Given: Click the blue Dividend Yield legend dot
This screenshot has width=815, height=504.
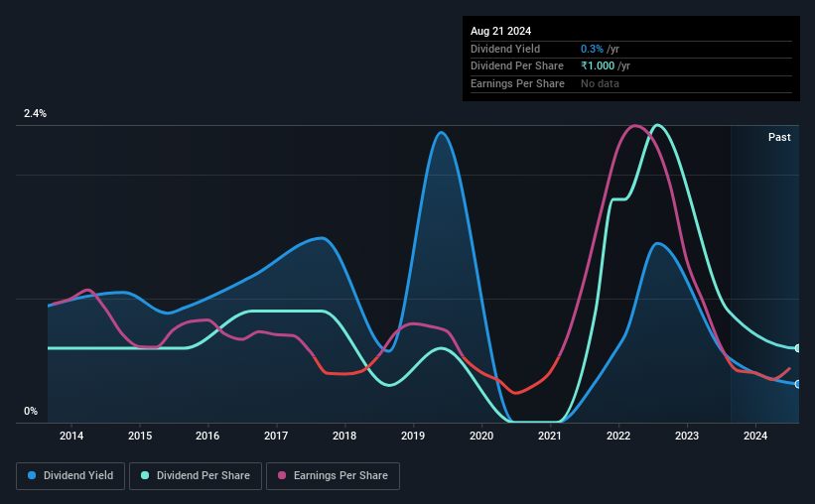Looking at the screenshot, I should [x=32, y=475].
